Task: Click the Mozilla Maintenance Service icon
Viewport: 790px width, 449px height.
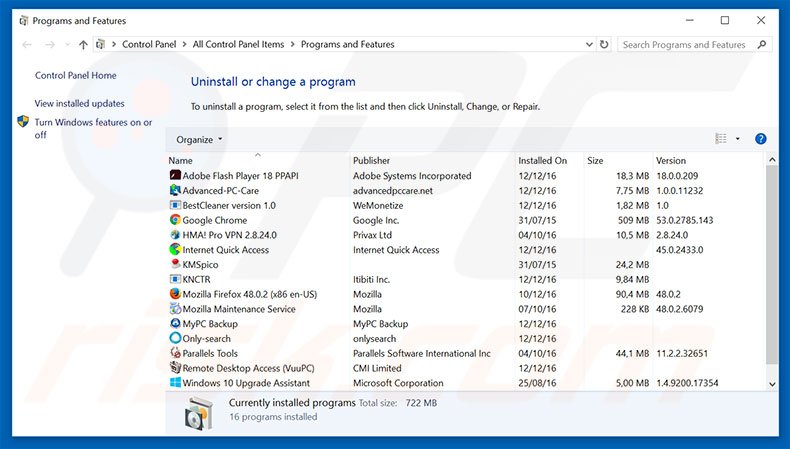Action: [175, 308]
